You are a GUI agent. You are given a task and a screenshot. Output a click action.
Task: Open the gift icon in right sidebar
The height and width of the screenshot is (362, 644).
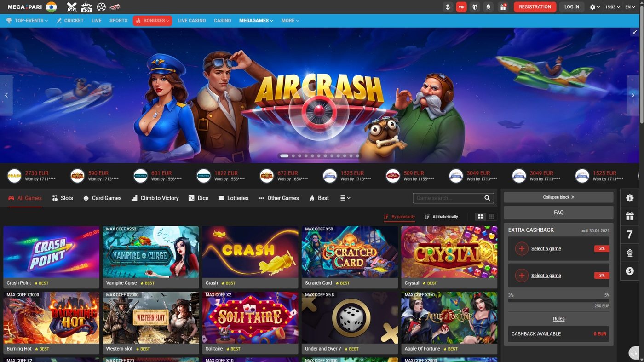[630, 216]
